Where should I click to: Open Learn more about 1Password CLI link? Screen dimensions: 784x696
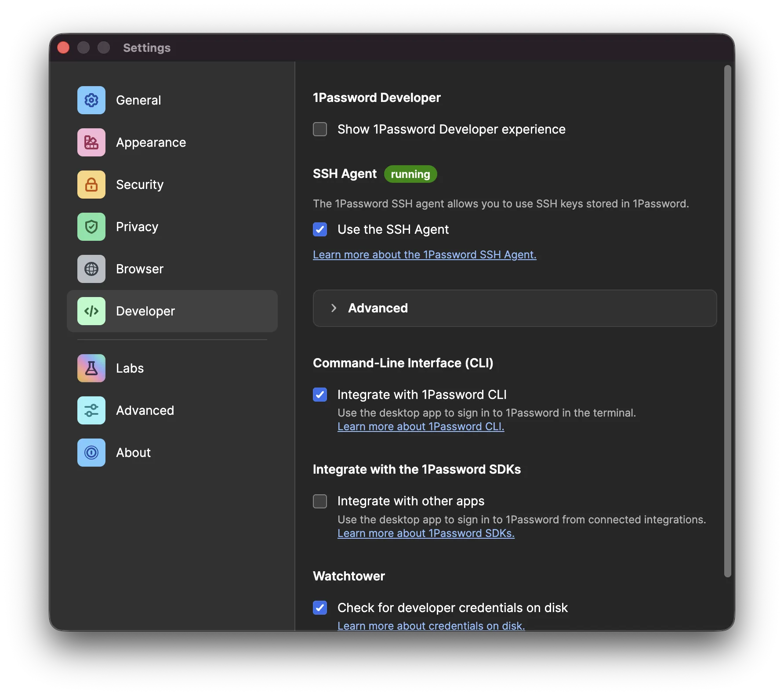(421, 427)
